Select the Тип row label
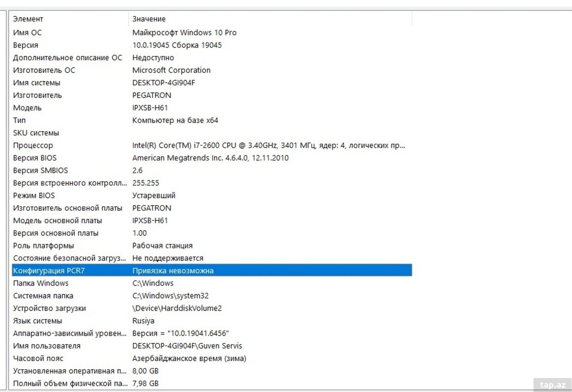This screenshot has width=572, height=392. click(x=19, y=120)
